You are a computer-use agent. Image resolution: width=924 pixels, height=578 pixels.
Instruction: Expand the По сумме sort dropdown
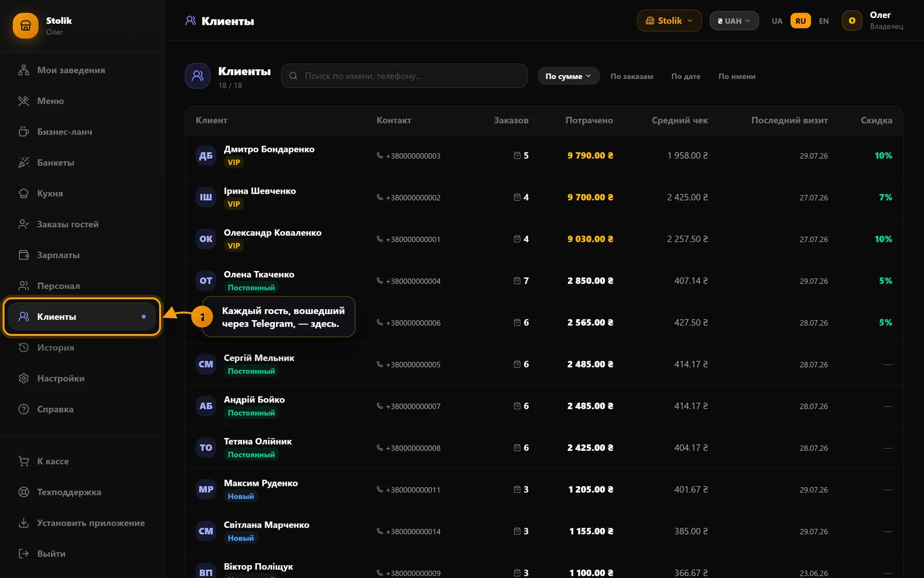(568, 76)
